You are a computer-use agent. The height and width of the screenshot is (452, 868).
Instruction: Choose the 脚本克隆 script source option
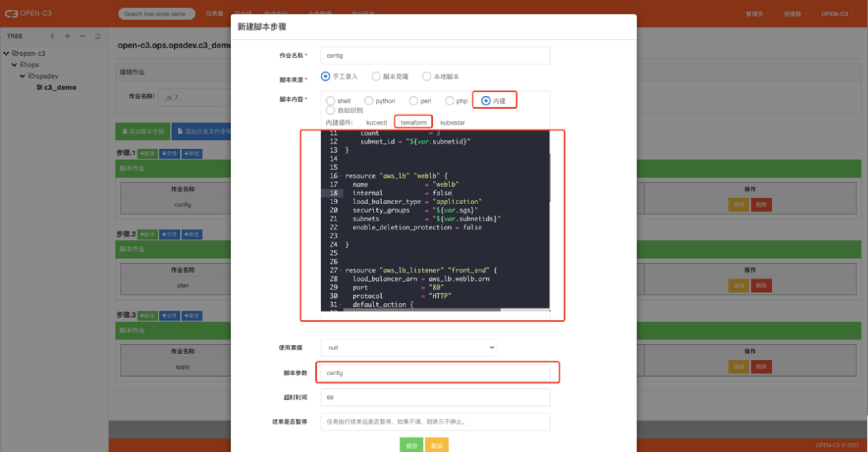pyautogui.click(x=376, y=76)
